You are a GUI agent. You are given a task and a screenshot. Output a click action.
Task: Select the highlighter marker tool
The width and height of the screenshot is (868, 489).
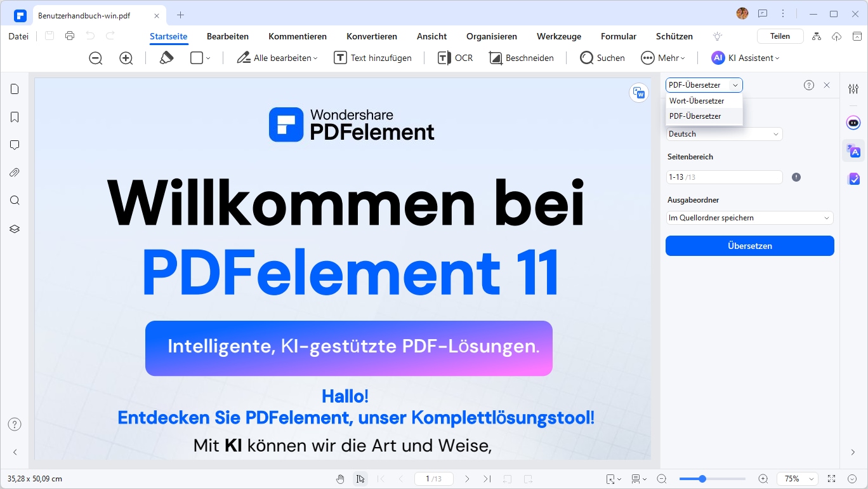pos(166,58)
